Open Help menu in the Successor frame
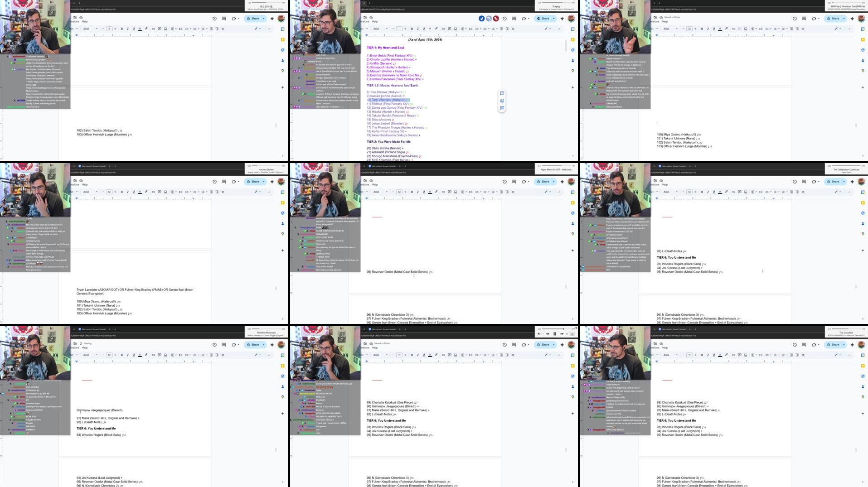This screenshot has height=487, width=868. 665,347
